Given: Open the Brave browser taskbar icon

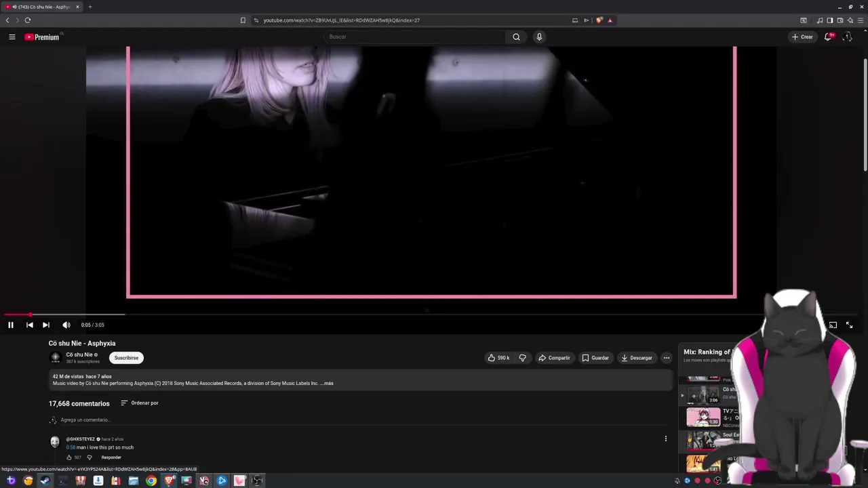Looking at the screenshot, I should (169, 481).
